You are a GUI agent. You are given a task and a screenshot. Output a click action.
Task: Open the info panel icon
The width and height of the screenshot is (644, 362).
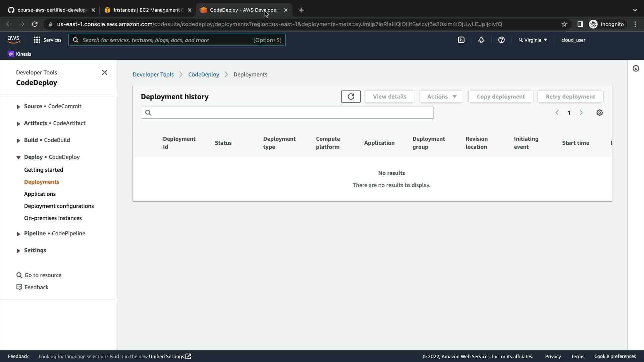pyautogui.click(x=636, y=68)
